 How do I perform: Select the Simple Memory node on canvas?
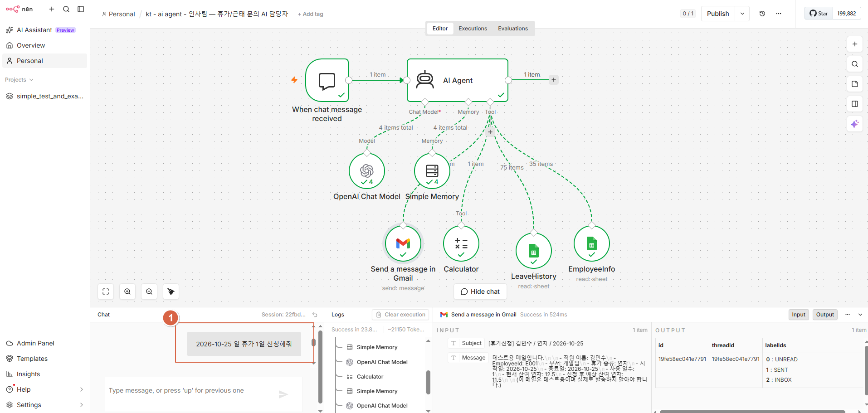(432, 171)
